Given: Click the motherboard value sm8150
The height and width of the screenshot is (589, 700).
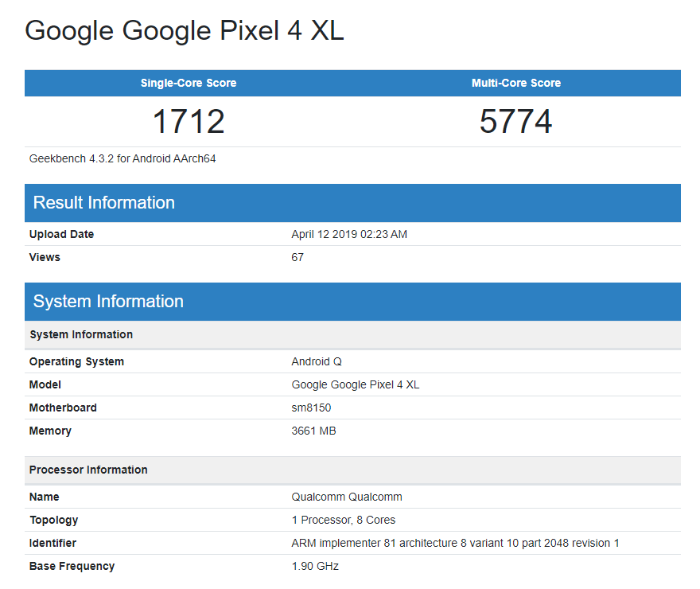Looking at the screenshot, I should 311,408.
